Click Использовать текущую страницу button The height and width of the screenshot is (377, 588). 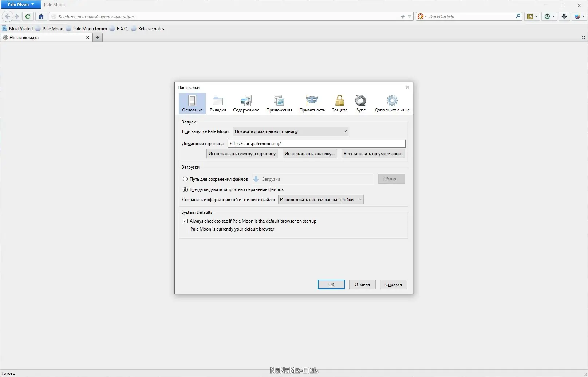(242, 154)
